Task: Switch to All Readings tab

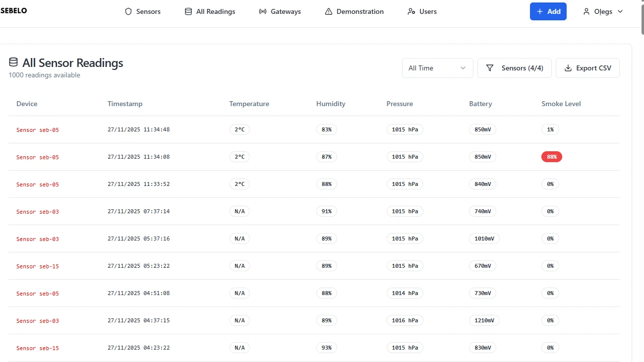Action: pyautogui.click(x=210, y=11)
